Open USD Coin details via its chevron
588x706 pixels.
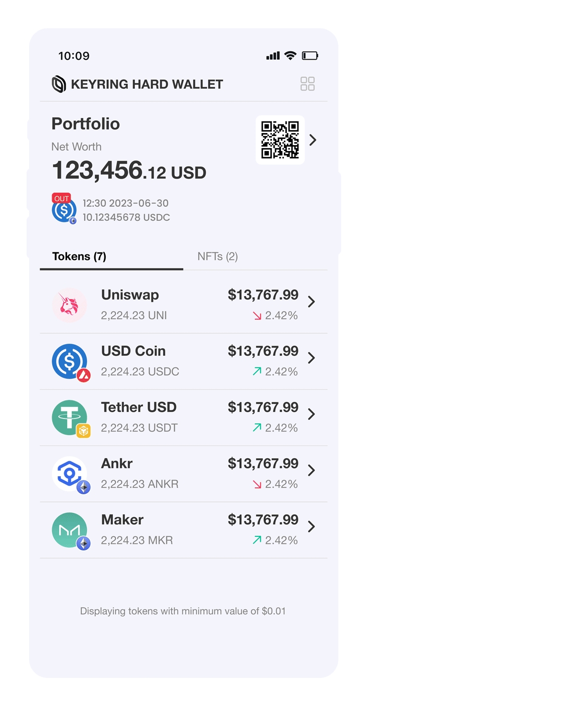pyautogui.click(x=312, y=358)
